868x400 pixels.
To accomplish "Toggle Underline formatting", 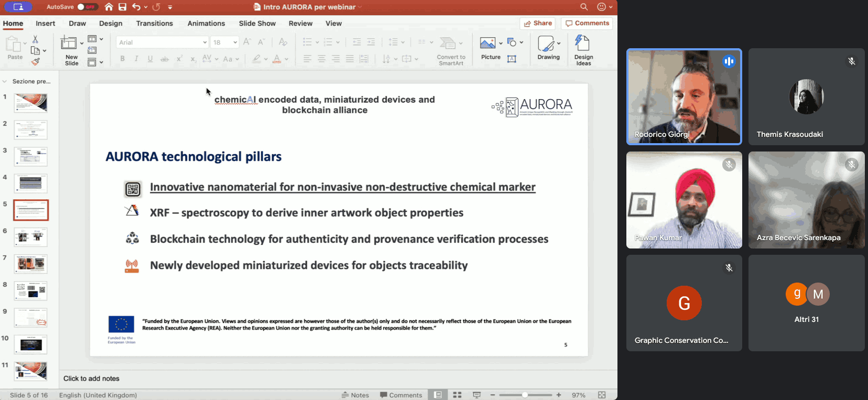I will tap(150, 59).
